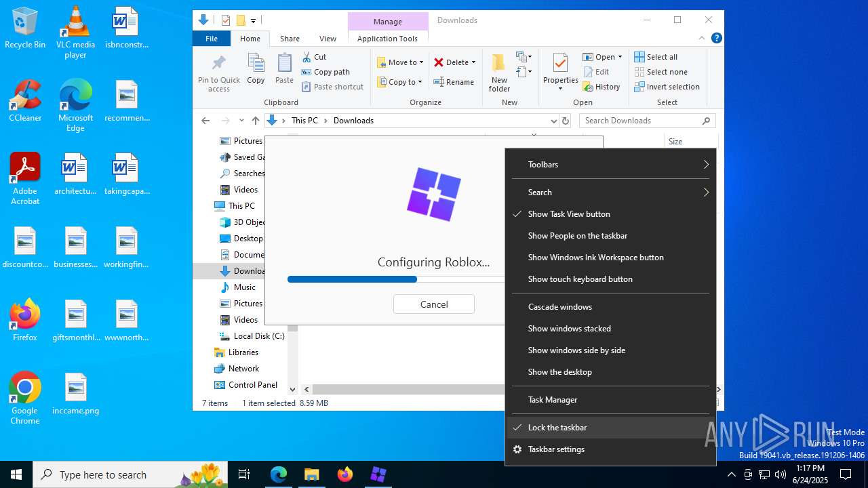Click the Search Downloads field
Viewport: 868px width, 488px height.
click(648, 121)
